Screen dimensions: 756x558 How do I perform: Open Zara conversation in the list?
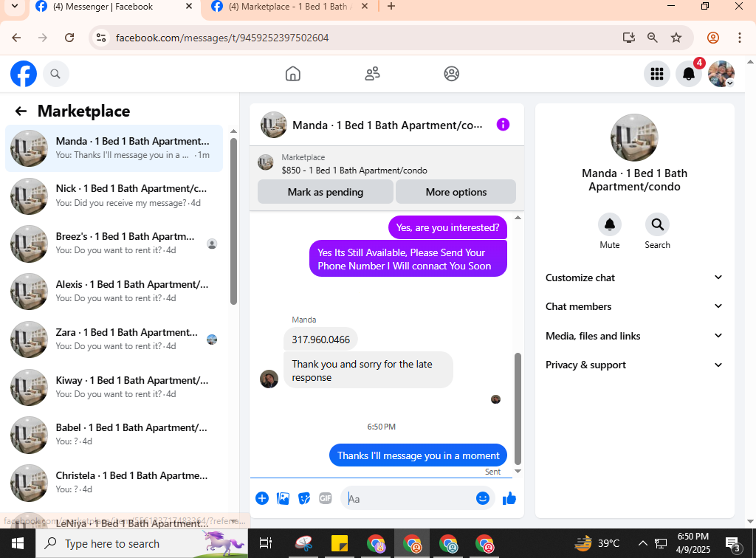tap(114, 340)
